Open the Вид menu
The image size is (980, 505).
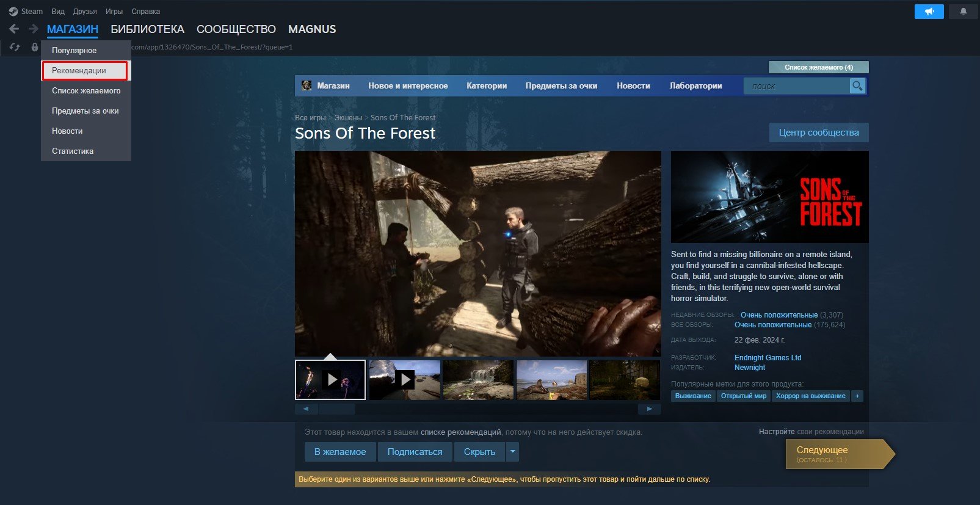[x=58, y=11]
